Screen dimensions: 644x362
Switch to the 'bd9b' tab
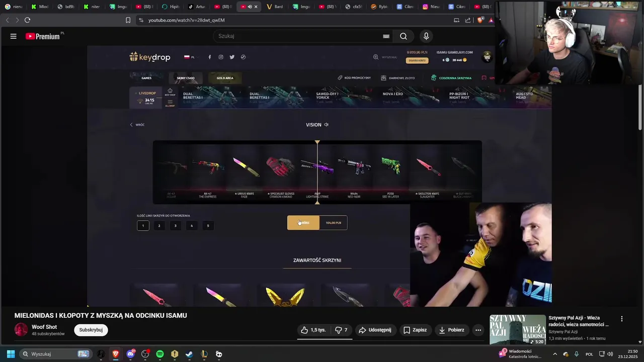(x=66, y=7)
